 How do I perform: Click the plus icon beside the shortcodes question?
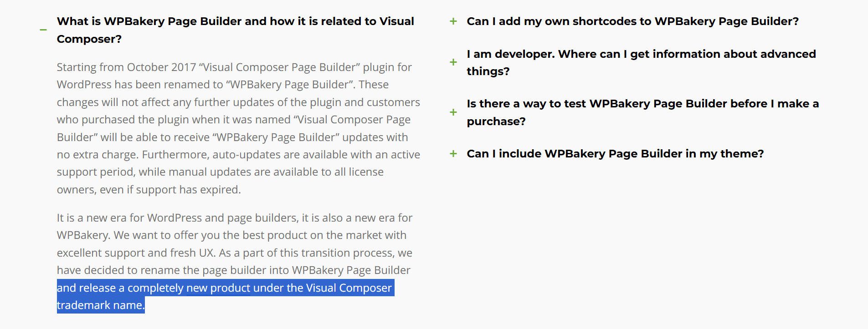(x=453, y=21)
